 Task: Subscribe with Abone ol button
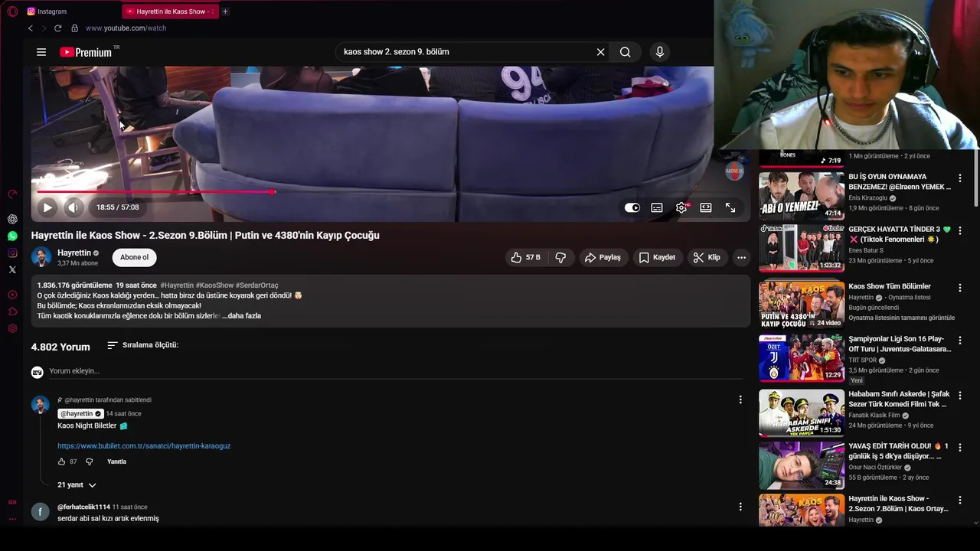tap(134, 257)
